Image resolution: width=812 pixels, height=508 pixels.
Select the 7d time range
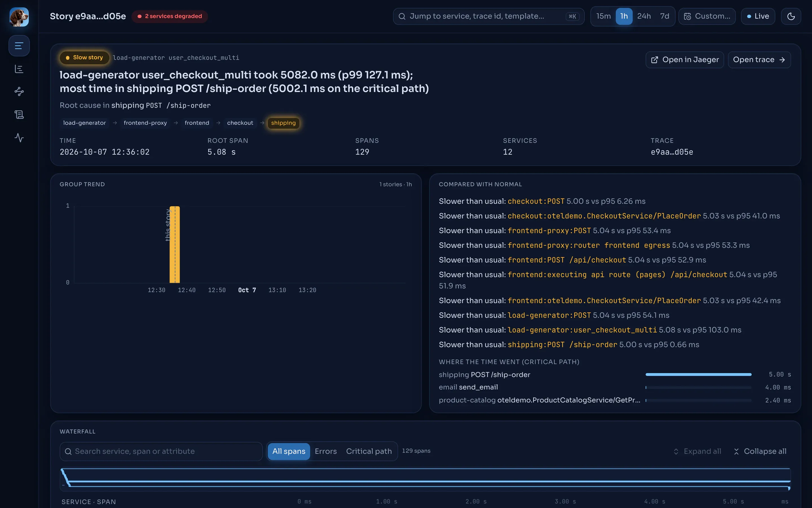[x=664, y=16]
